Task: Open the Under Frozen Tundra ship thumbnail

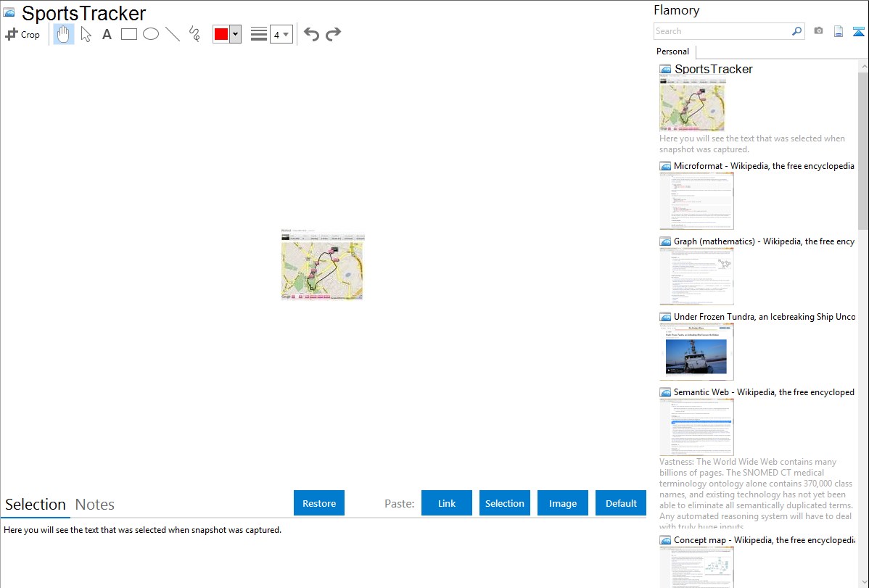Action: [696, 352]
